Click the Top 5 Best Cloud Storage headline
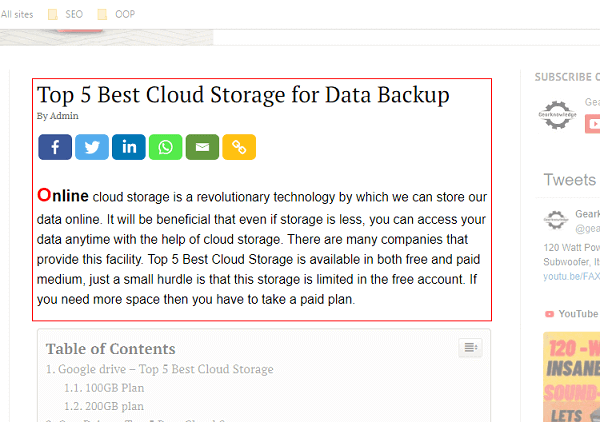The width and height of the screenshot is (600, 422). pyautogui.click(x=243, y=95)
